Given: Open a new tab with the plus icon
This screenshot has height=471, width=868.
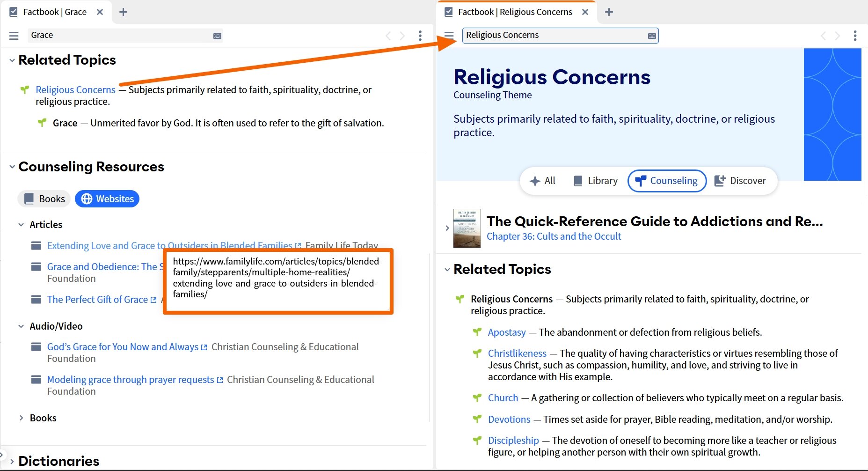Looking at the screenshot, I should point(124,12).
